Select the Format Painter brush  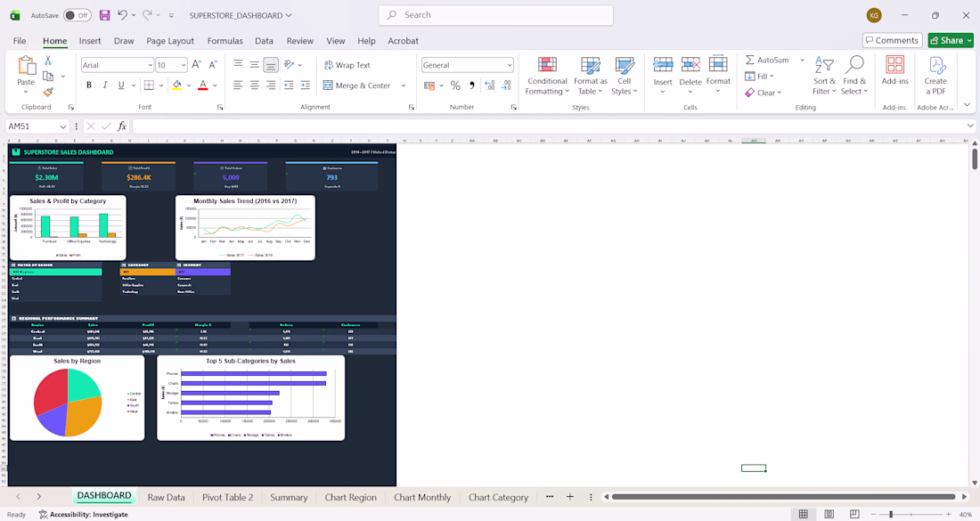pos(48,92)
